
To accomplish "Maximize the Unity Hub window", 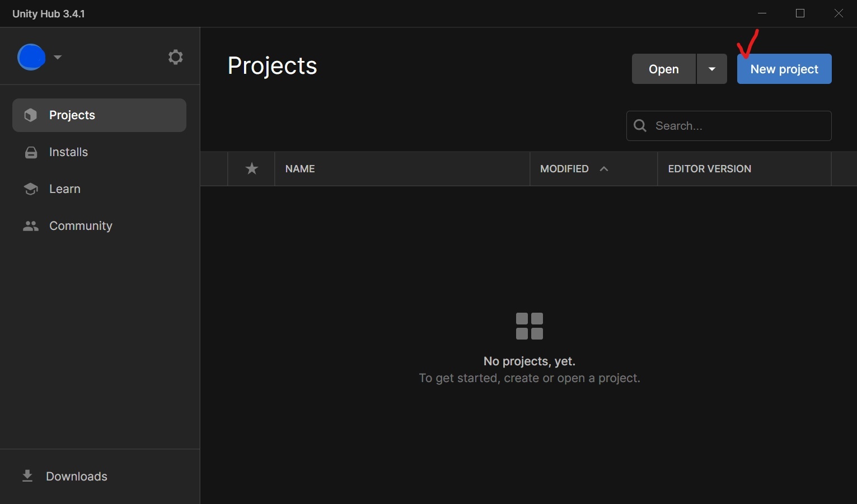I will [800, 13].
